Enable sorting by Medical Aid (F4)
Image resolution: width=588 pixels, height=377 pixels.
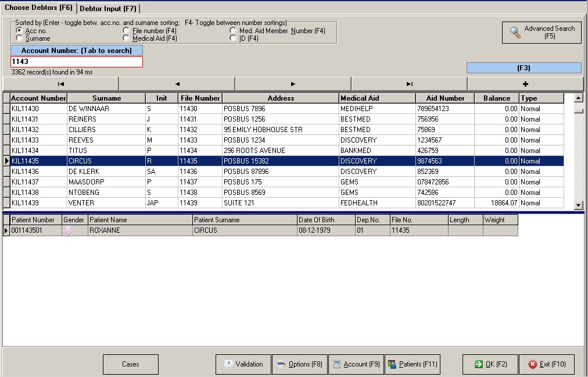pos(126,38)
